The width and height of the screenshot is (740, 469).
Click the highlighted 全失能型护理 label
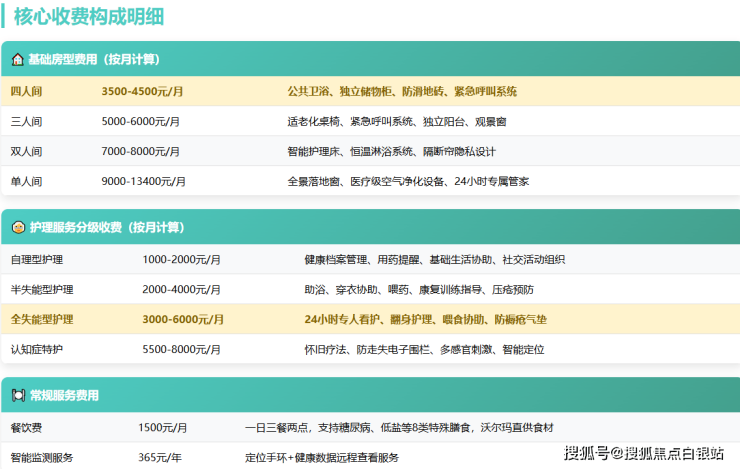click(41, 319)
